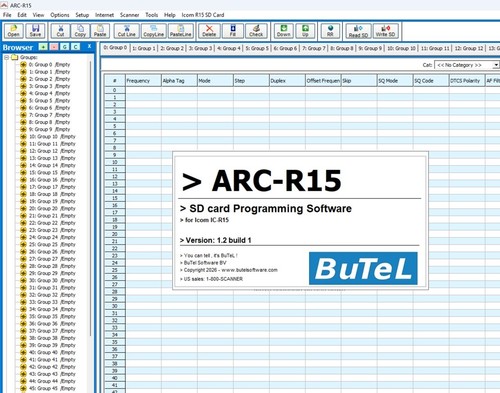
Task: Select tree item 38: Group 38 /Empty
Action: click(x=52, y=338)
